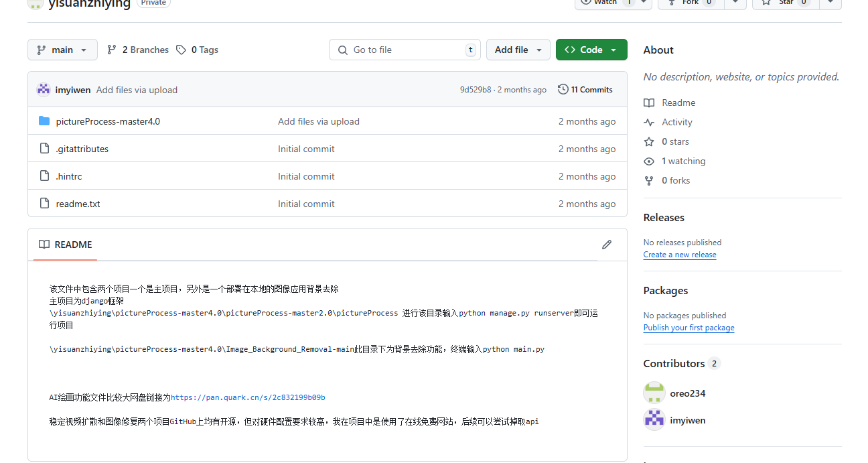This screenshot has width=868, height=463.
Task: Open the oreo234 contributor profile
Action: [x=688, y=393]
